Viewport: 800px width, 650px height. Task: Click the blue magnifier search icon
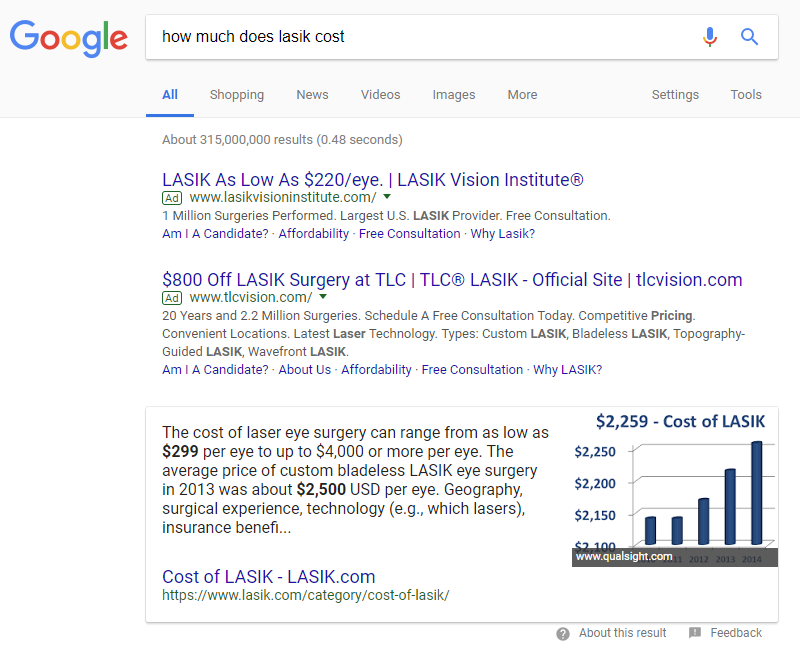pos(749,37)
